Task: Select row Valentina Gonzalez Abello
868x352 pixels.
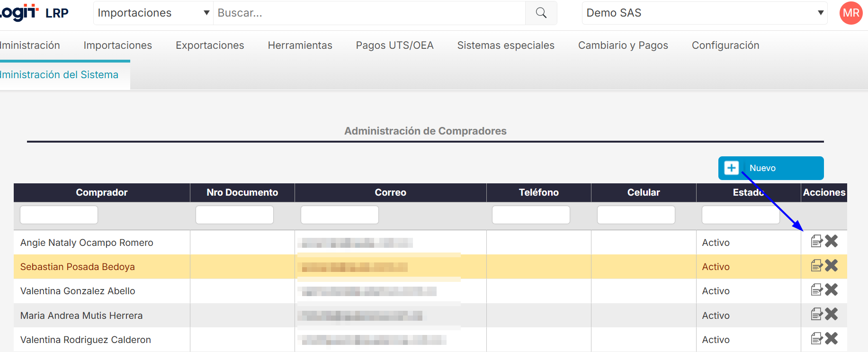Action: 430,291
